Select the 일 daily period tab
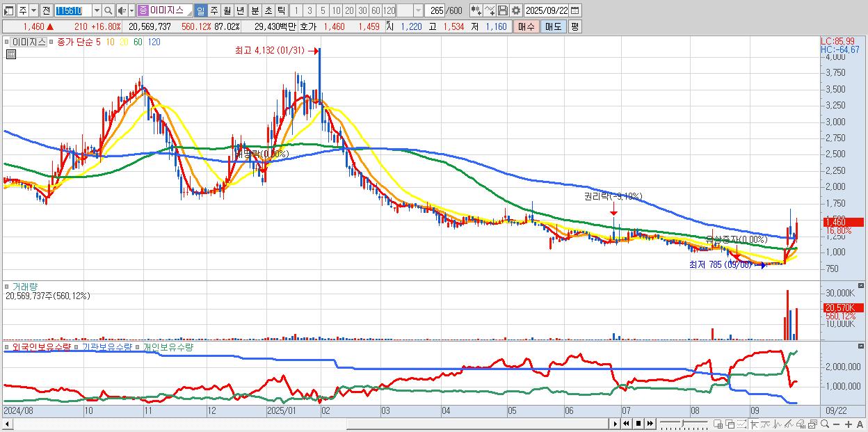 [201, 10]
